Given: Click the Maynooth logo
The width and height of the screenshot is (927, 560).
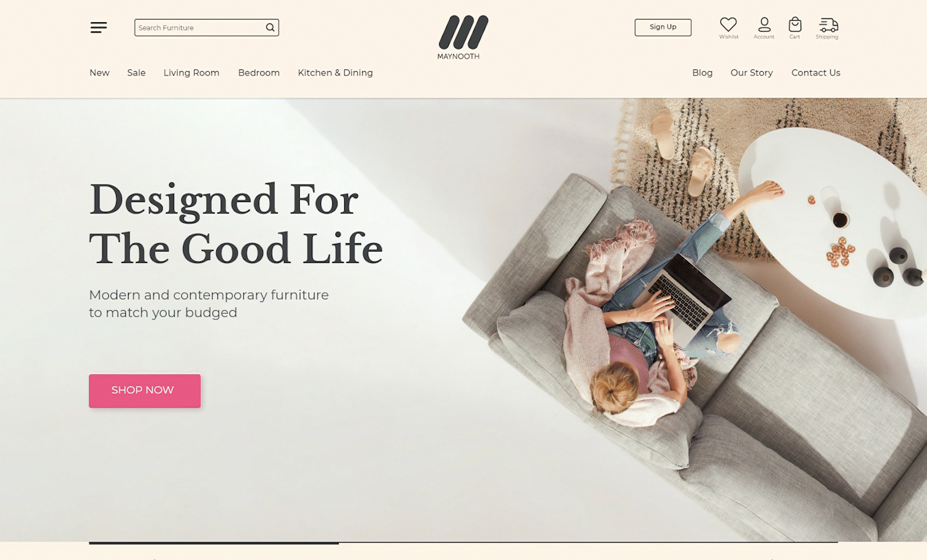Looking at the screenshot, I should click(x=462, y=37).
